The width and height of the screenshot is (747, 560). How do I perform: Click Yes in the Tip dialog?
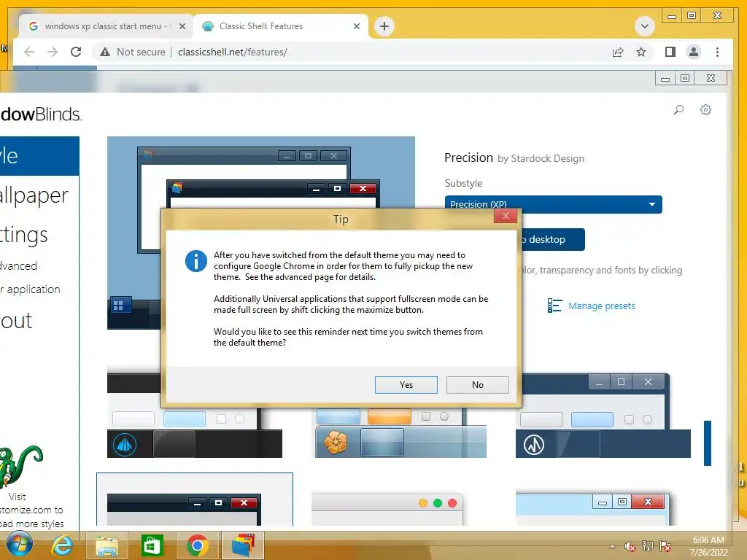pyautogui.click(x=406, y=385)
